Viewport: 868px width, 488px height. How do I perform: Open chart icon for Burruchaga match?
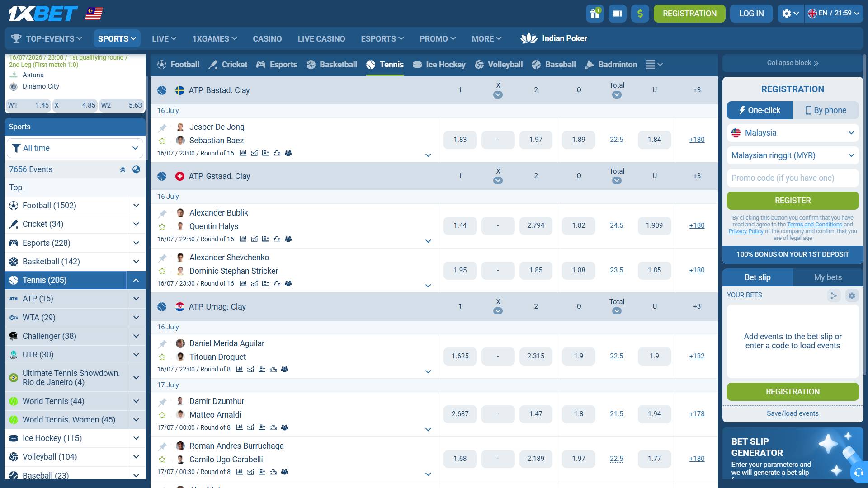click(x=239, y=472)
